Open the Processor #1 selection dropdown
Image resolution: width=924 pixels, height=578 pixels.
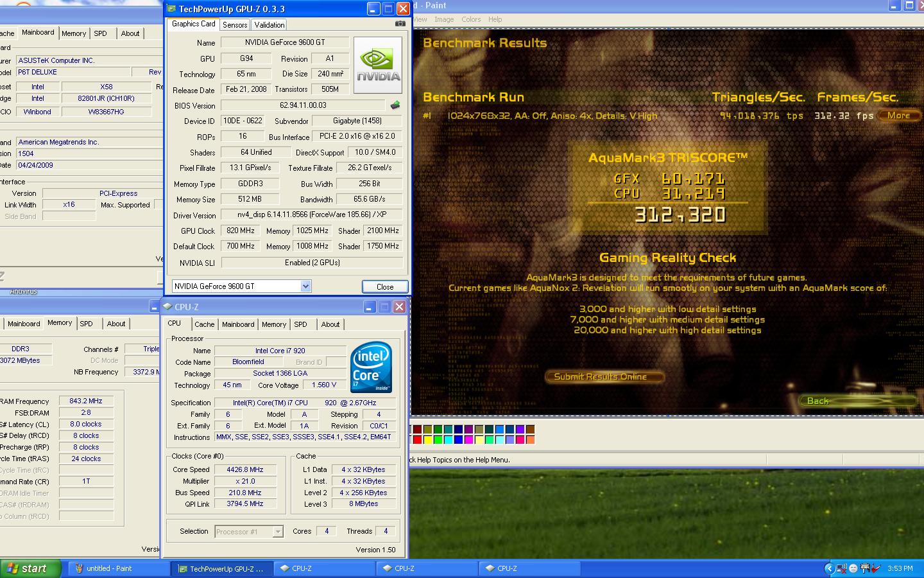277,532
